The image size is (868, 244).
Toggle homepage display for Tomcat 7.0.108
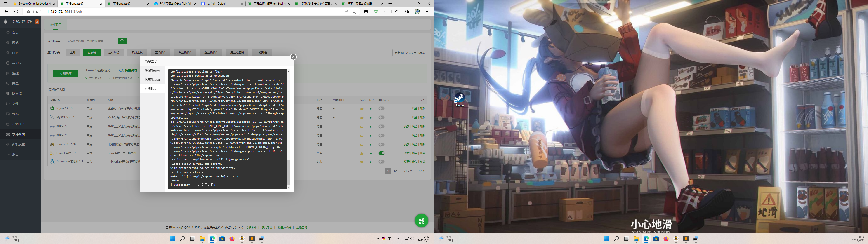381,145
